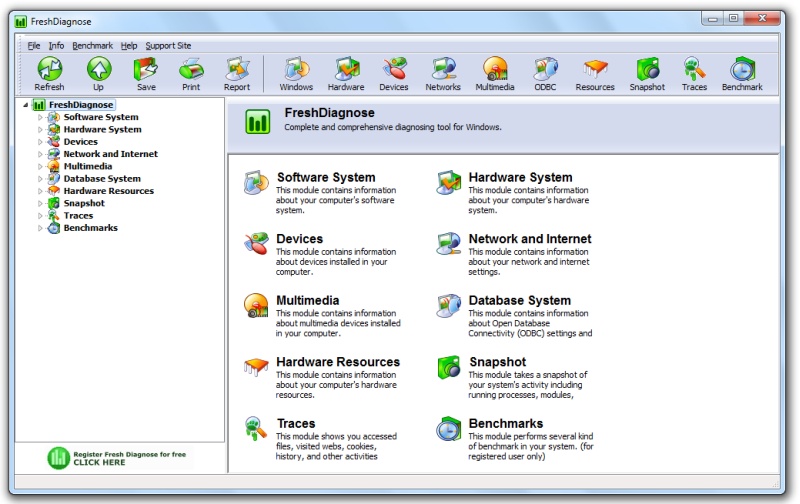Image resolution: width=800 pixels, height=504 pixels.
Task: Open the Hardware System heading link
Action: pyautogui.click(x=520, y=178)
